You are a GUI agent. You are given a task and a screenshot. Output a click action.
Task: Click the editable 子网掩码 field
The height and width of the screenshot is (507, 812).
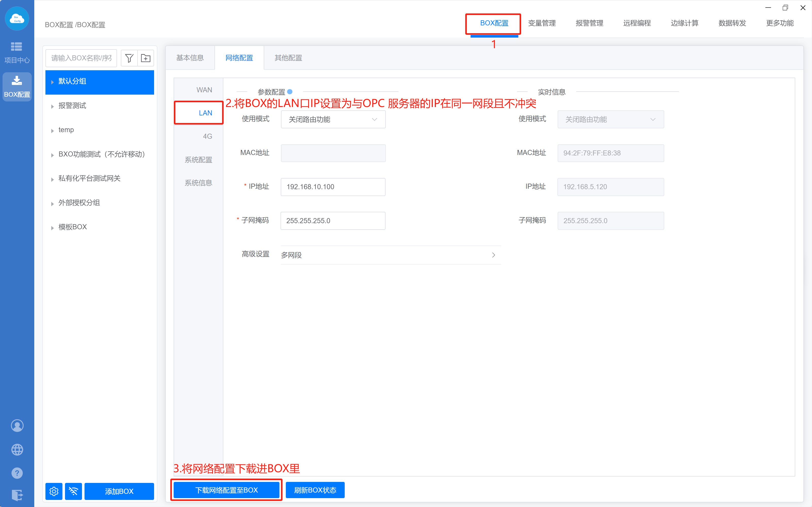tap(333, 221)
